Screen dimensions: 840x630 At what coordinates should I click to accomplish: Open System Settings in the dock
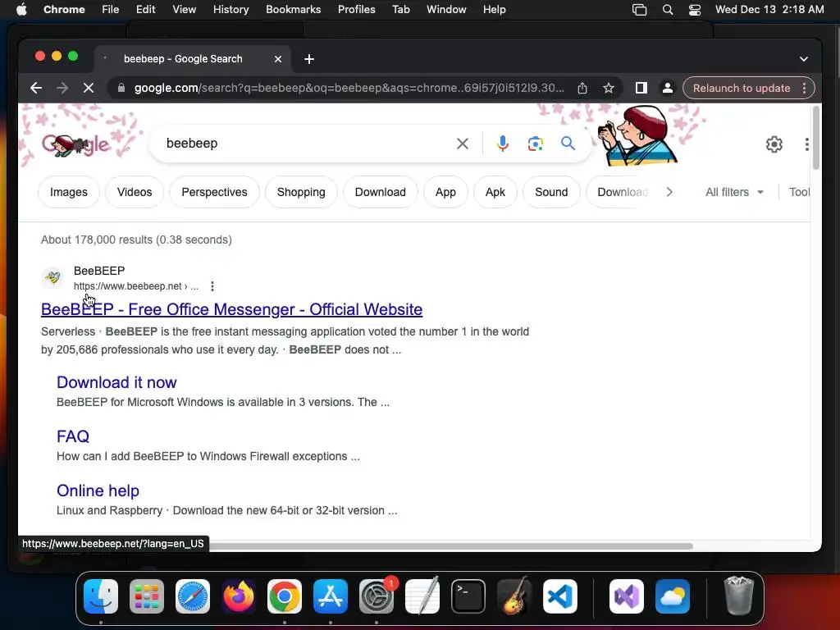(x=377, y=596)
